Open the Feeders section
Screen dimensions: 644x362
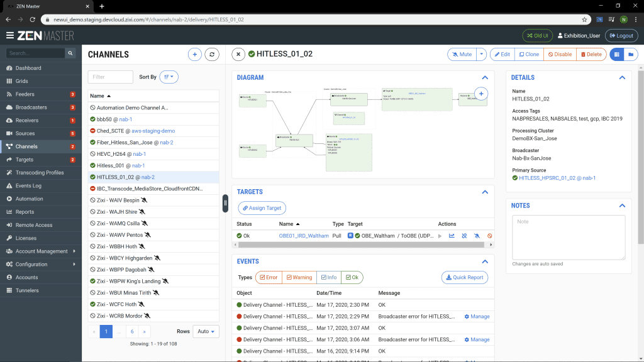[x=41, y=94]
